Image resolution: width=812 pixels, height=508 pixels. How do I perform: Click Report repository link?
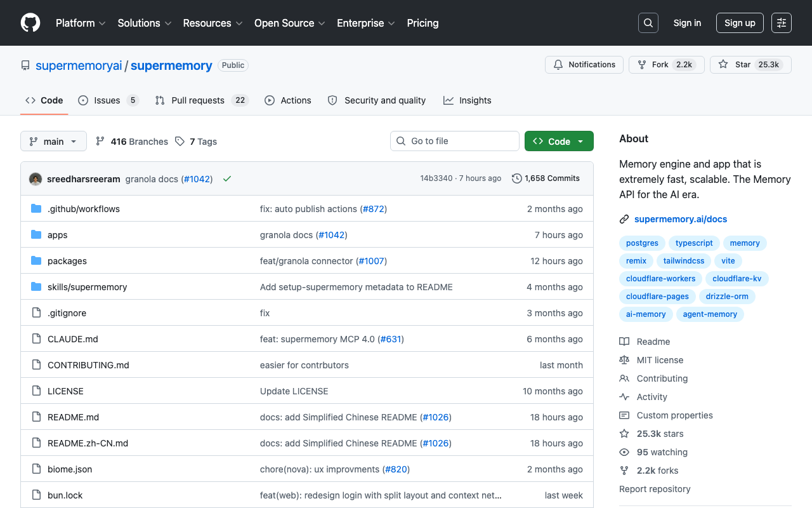(x=655, y=489)
